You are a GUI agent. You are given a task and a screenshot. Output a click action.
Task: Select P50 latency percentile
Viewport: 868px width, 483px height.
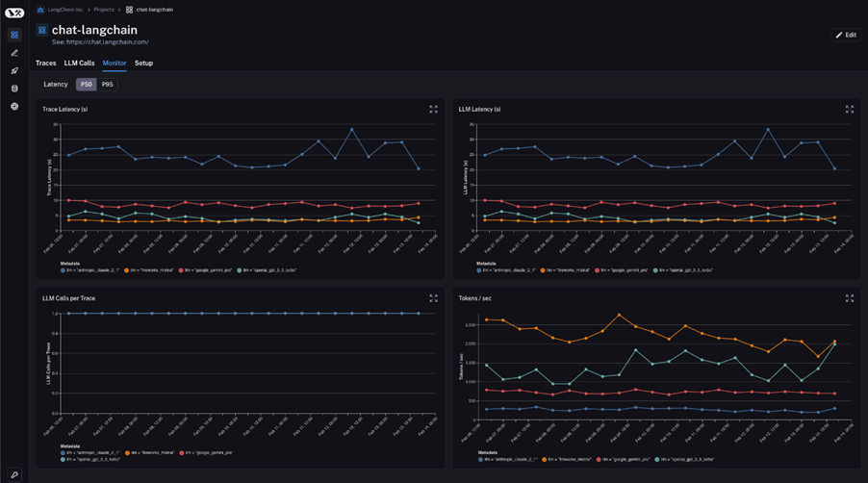pos(87,84)
